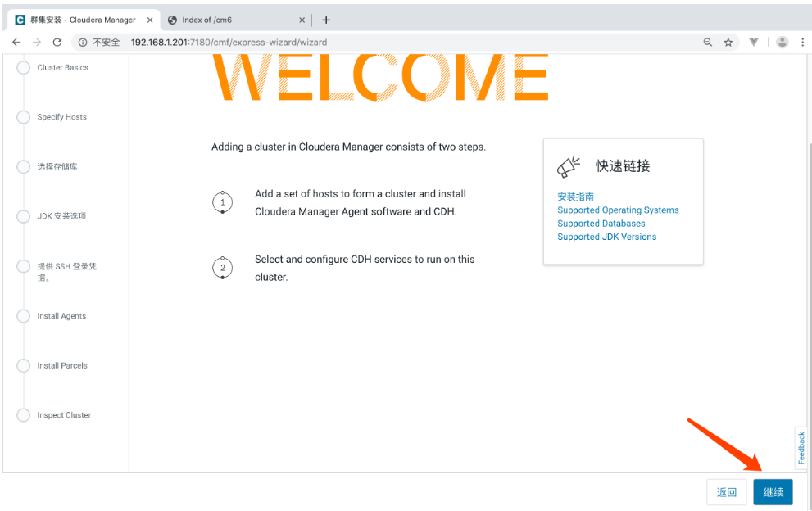Click the browser back arrow
Screen dimensions: 812x511
[16, 43]
